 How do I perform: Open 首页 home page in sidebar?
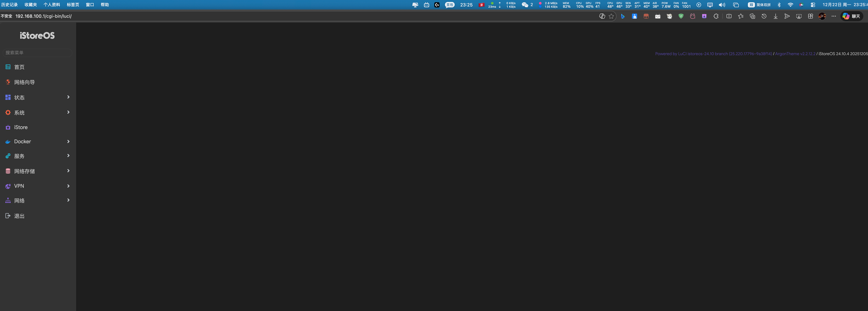(x=19, y=67)
